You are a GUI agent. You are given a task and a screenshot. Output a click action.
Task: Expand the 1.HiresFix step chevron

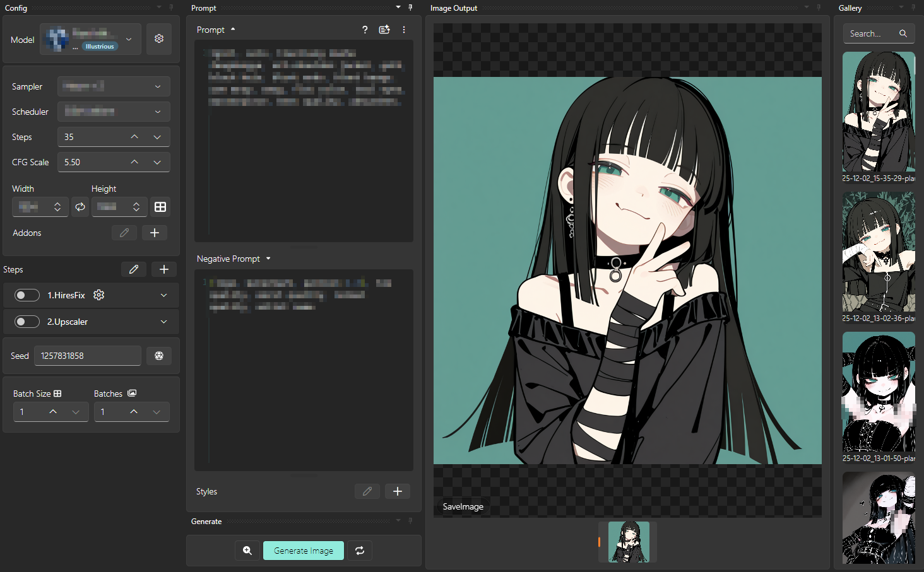click(x=164, y=295)
